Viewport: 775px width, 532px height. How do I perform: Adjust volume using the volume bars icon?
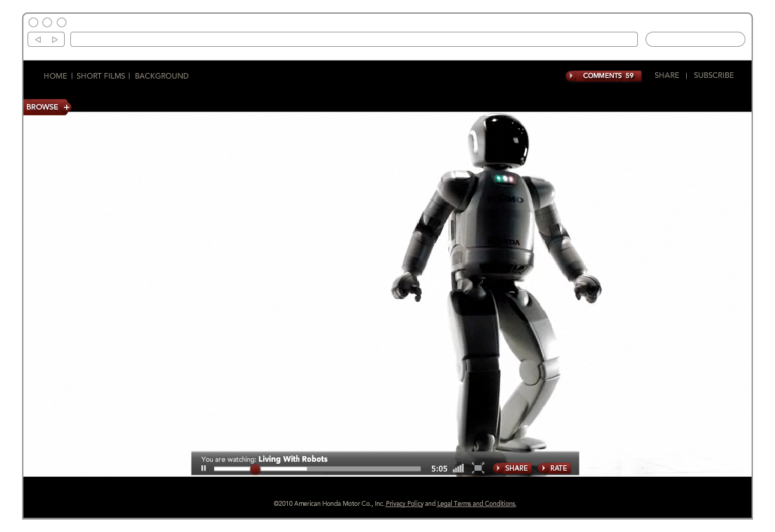click(x=458, y=468)
